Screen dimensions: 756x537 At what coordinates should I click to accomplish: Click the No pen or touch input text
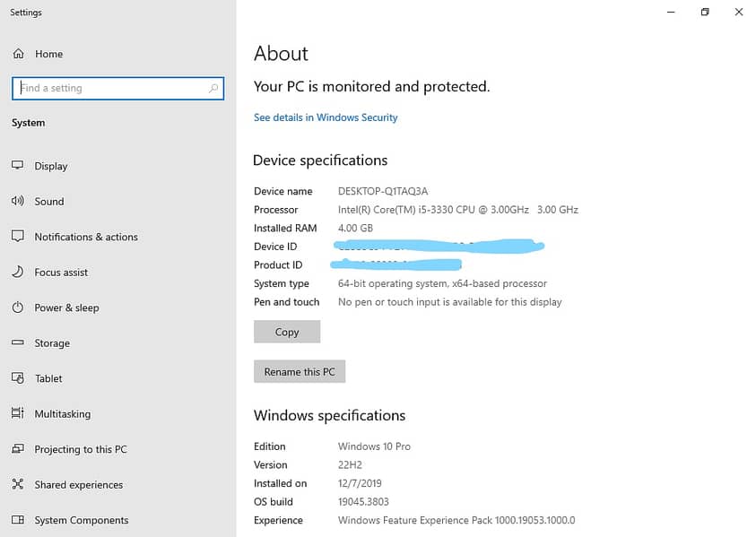(x=449, y=302)
